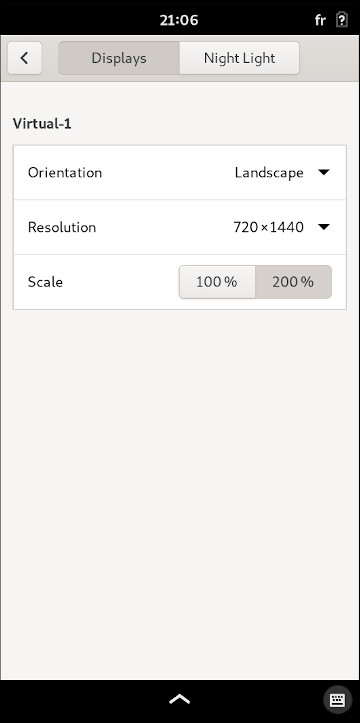Viewport: 360px width, 723px height.
Task: Click the black top status bar
Action: click(x=180, y=18)
